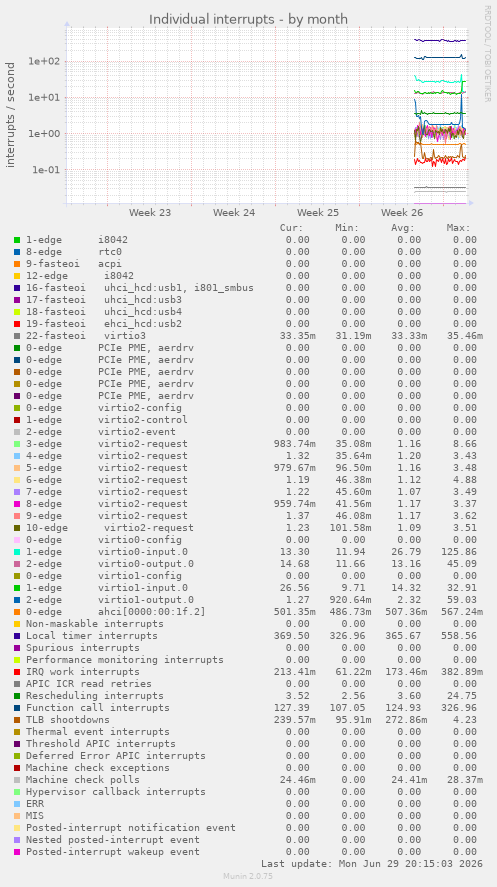Click the Rescheduling interrupts legend label
Viewport: 497px width, 887px height.
coord(94,696)
